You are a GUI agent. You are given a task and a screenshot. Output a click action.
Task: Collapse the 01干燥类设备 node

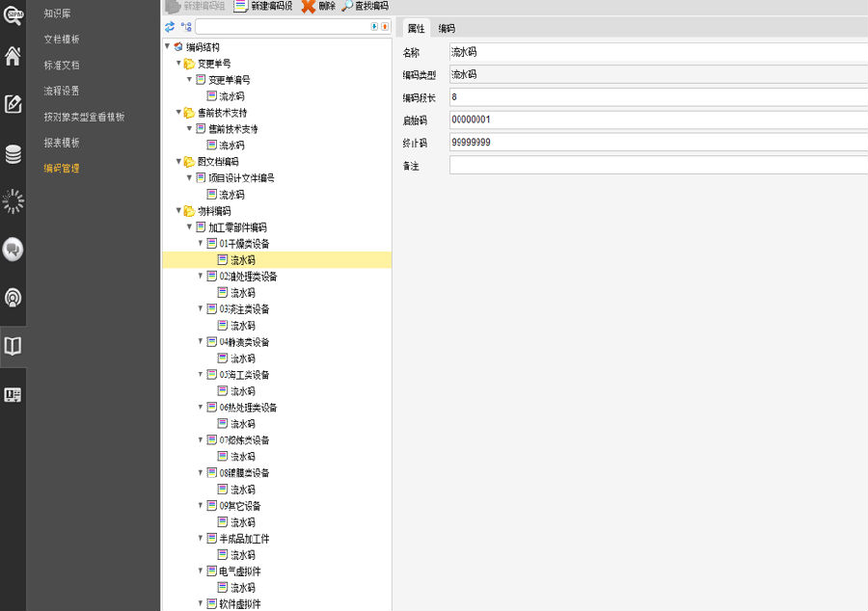tap(201, 243)
